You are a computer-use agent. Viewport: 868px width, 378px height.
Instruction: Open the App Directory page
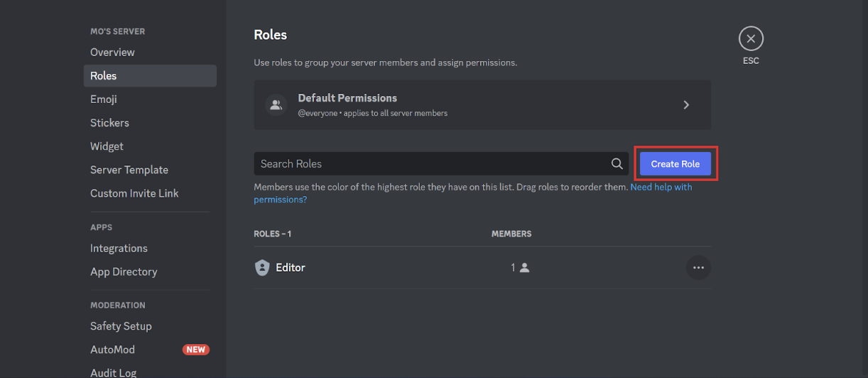(124, 272)
